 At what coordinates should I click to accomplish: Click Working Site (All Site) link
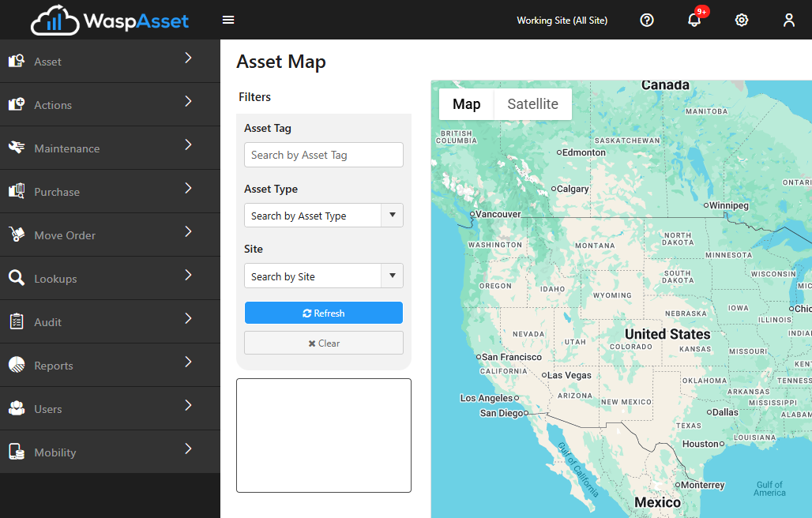pos(562,21)
